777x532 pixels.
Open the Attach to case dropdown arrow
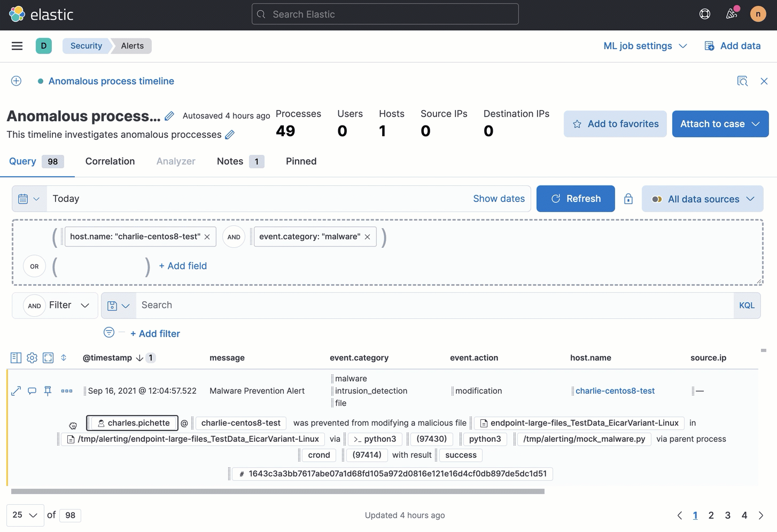click(x=755, y=123)
